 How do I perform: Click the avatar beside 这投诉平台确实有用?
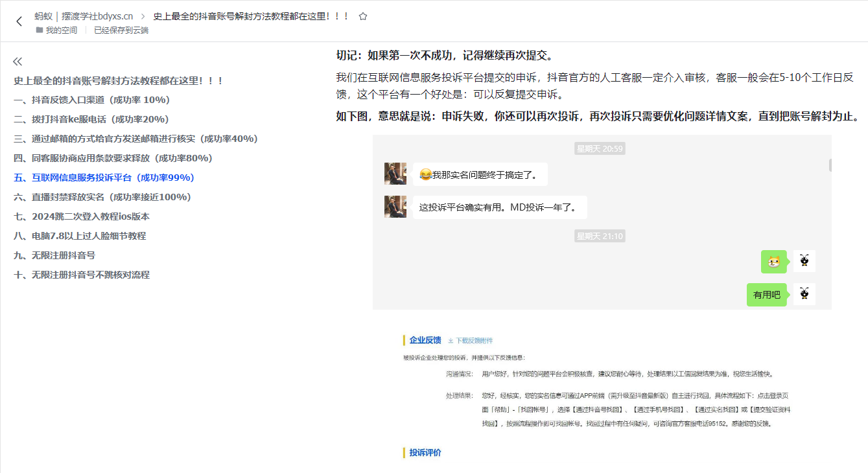point(395,207)
